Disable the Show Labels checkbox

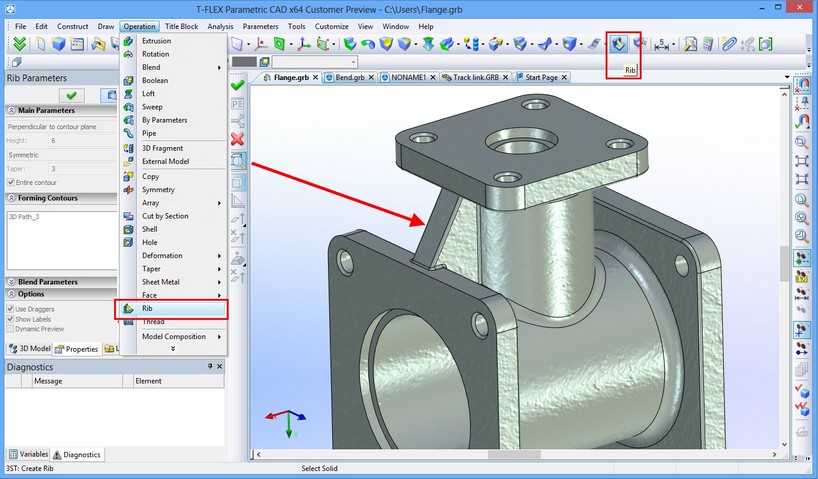11,319
